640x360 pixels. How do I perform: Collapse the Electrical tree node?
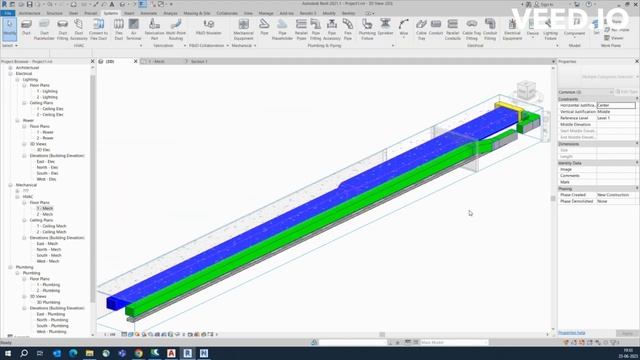tap(11, 74)
